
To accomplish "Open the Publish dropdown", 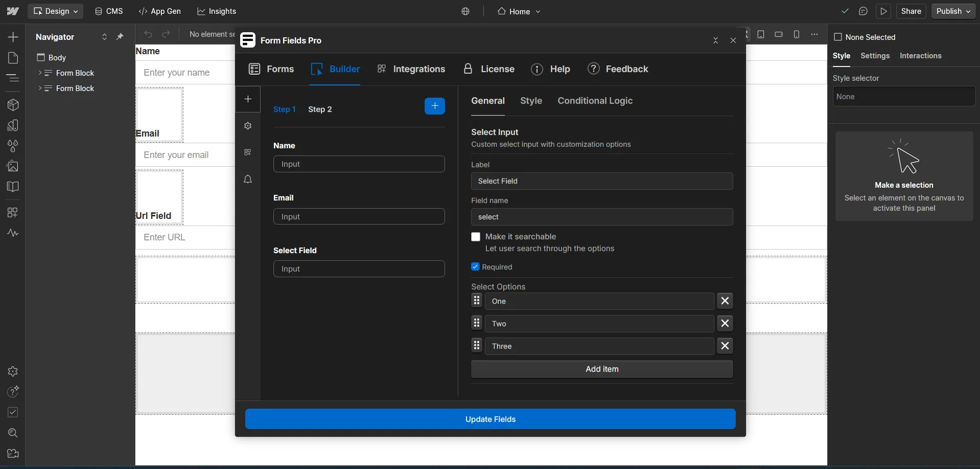I will click(953, 11).
